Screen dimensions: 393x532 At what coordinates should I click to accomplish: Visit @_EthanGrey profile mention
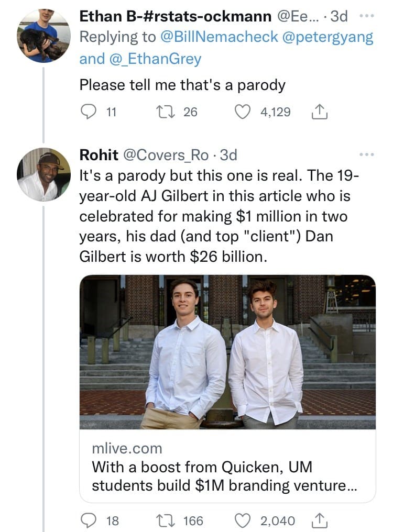click(x=155, y=59)
